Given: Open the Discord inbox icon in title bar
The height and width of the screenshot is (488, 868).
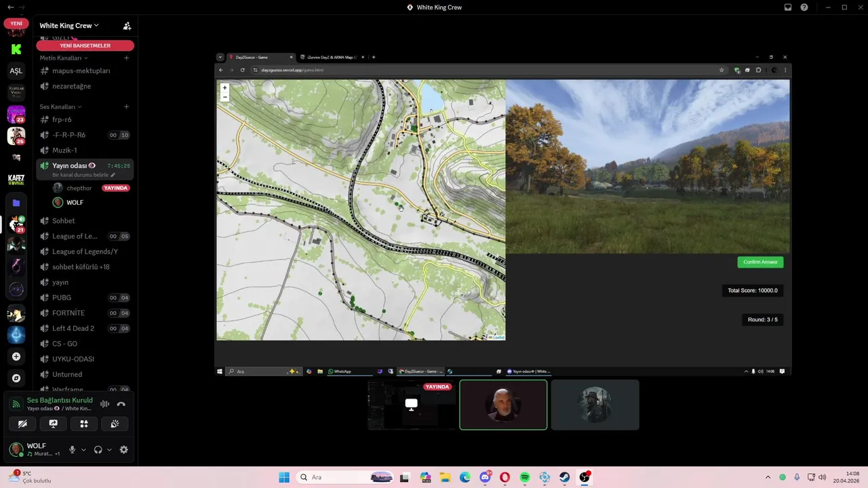Looking at the screenshot, I should click(x=788, y=7).
